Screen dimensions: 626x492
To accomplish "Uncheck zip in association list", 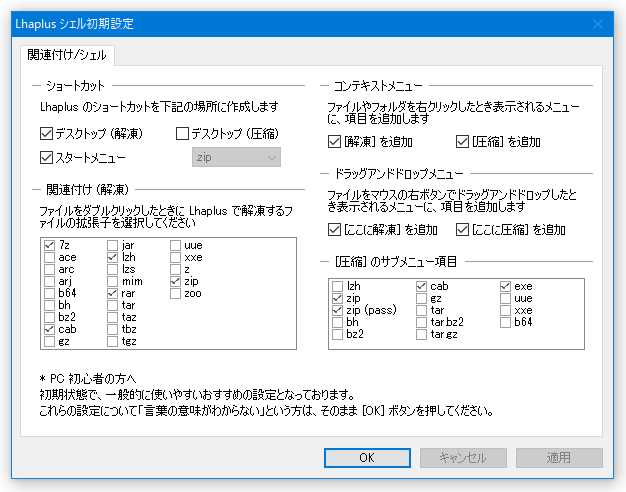I will tap(175, 281).
